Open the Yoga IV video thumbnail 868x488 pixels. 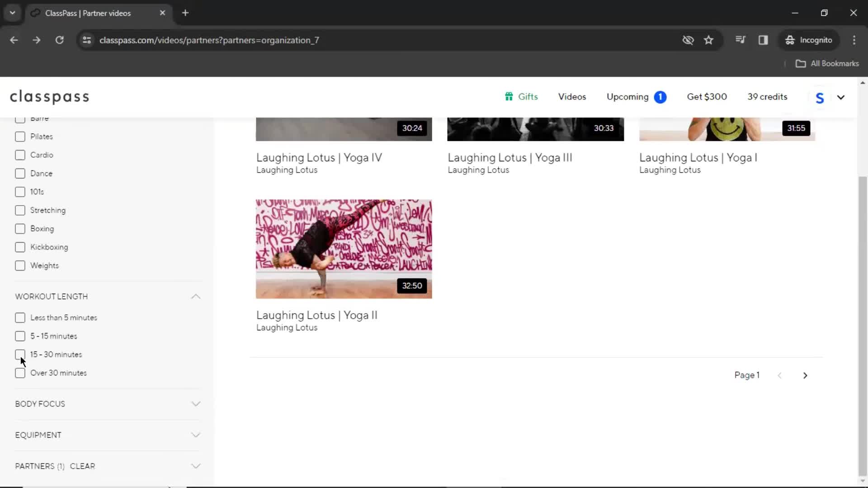(x=344, y=129)
